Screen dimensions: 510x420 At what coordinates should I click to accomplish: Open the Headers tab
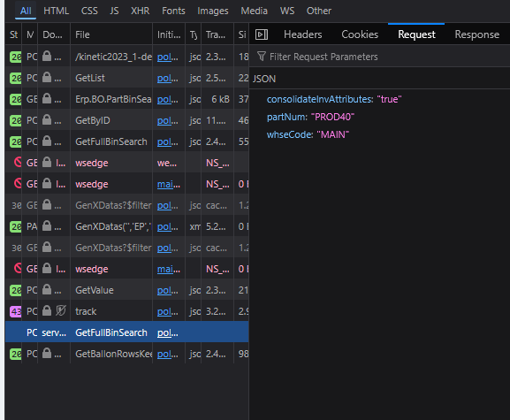click(x=303, y=34)
